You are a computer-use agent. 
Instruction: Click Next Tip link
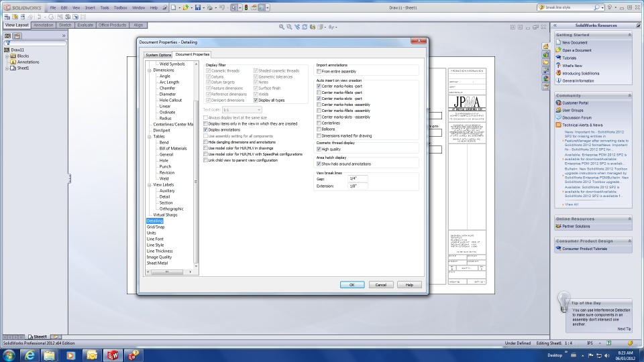624,328
